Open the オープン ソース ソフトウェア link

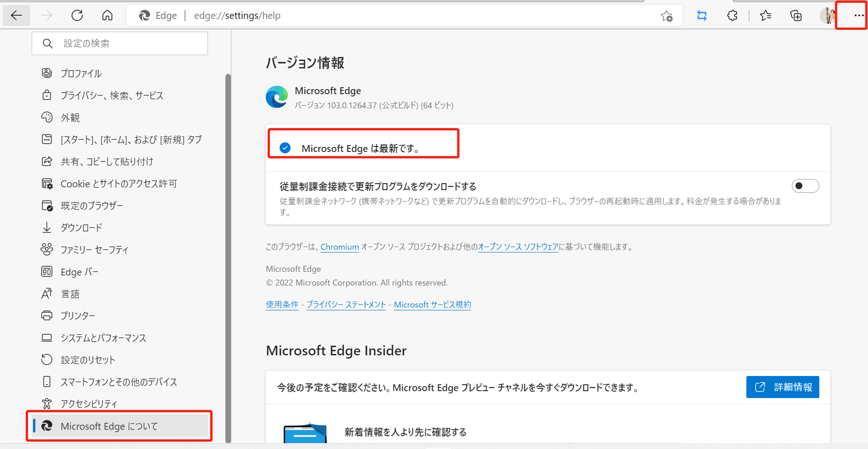[518, 247]
